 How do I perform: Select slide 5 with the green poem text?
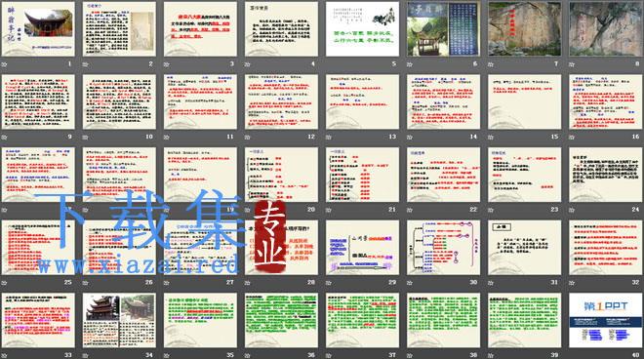click(x=363, y=29)
